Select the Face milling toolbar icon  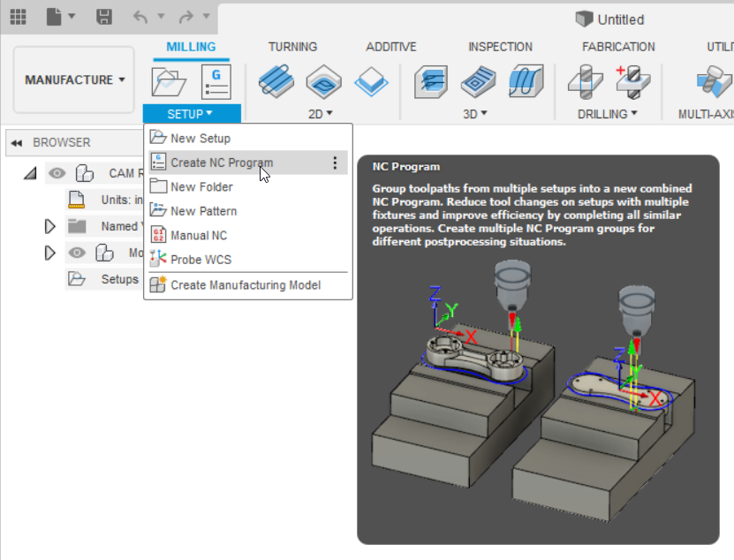(371, 82)
